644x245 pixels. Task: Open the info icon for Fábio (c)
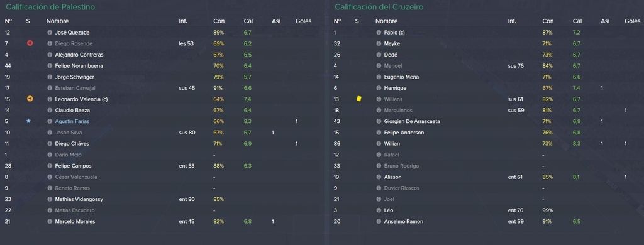tap(379, 33)
